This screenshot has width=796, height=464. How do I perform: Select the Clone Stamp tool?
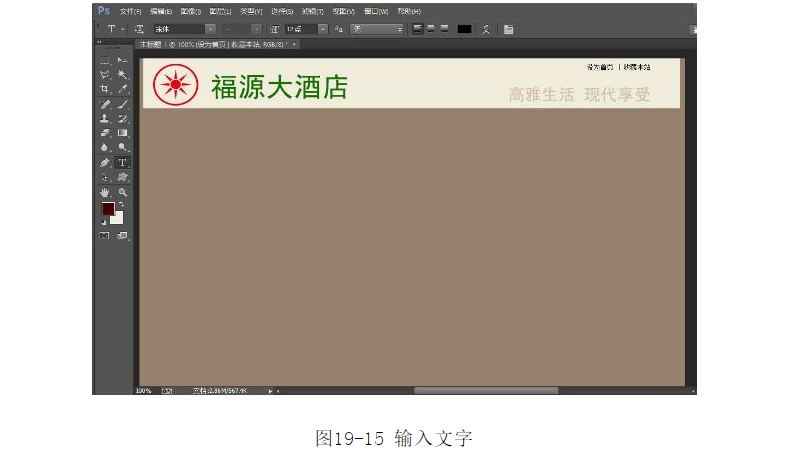click(x=105, y=118)
